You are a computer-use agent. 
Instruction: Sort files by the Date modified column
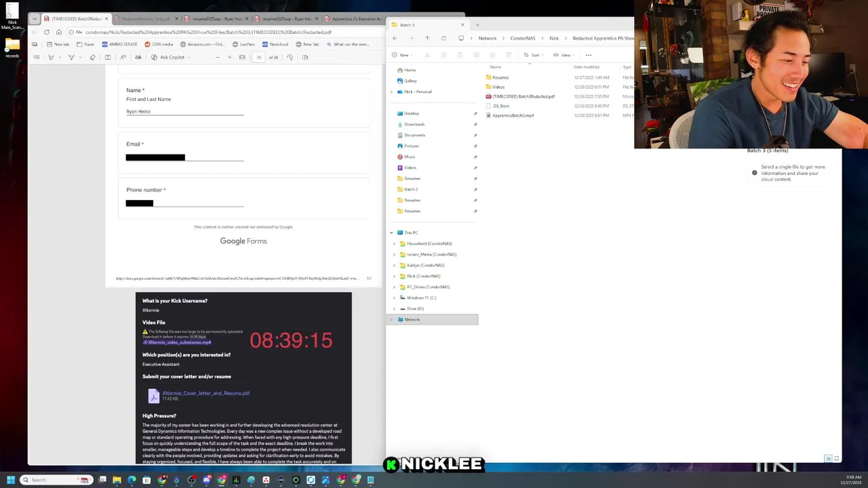[x=586, y=67]
